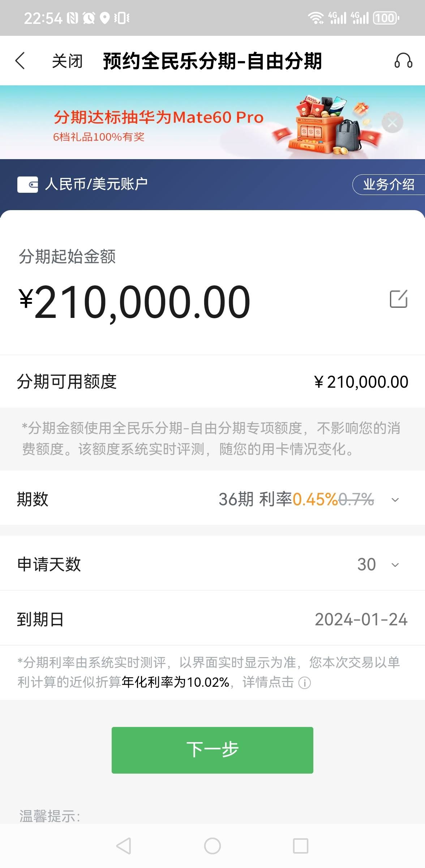This screenshot has height=868, width=425.
Task: Edit the ¥210,000.00 starting amount field
Action: [x=134, y=301]
